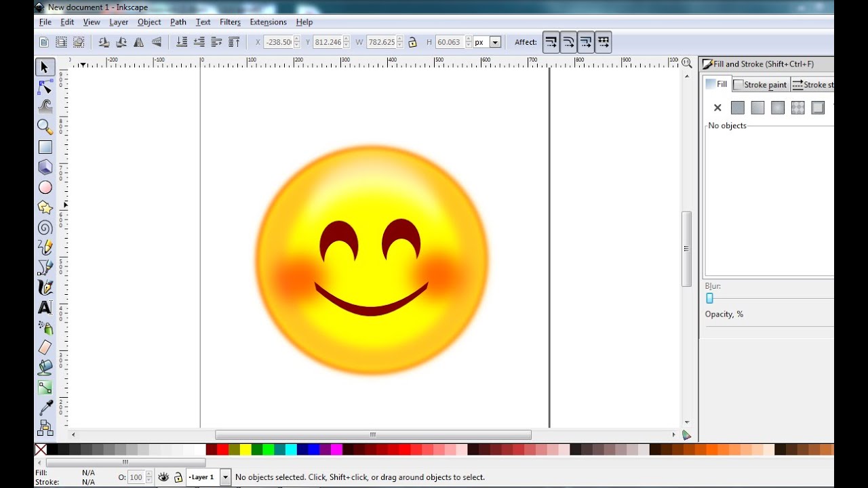Open the File menu

point(45,22)
